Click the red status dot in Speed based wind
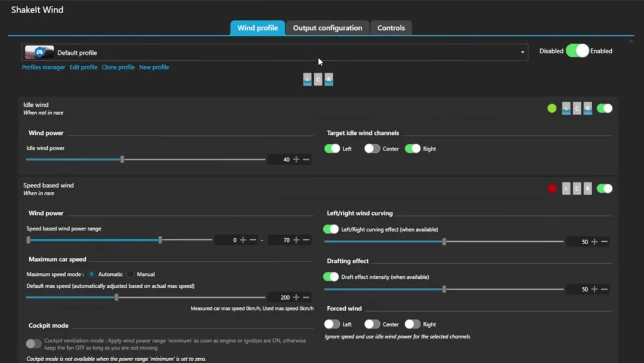 tap(552, 188)
